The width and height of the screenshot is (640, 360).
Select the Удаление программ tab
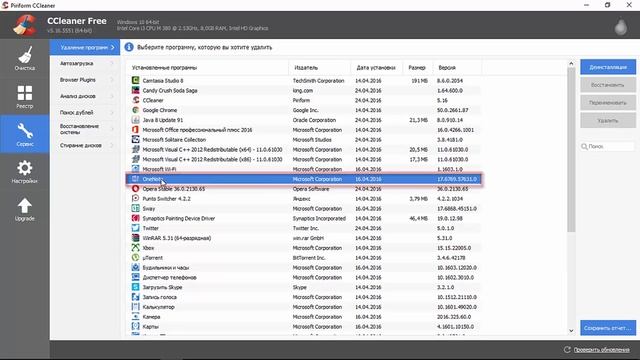(x=85, y=47)
